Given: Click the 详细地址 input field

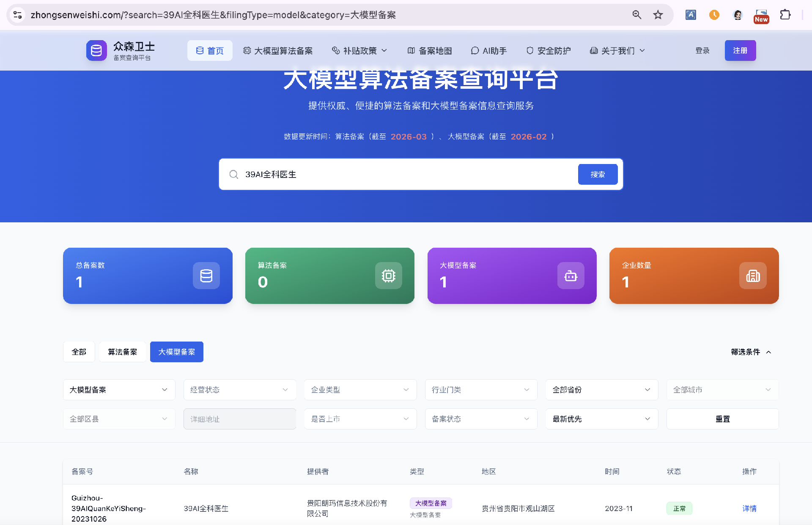Looking at the screenshot, I should click(240, 419).
